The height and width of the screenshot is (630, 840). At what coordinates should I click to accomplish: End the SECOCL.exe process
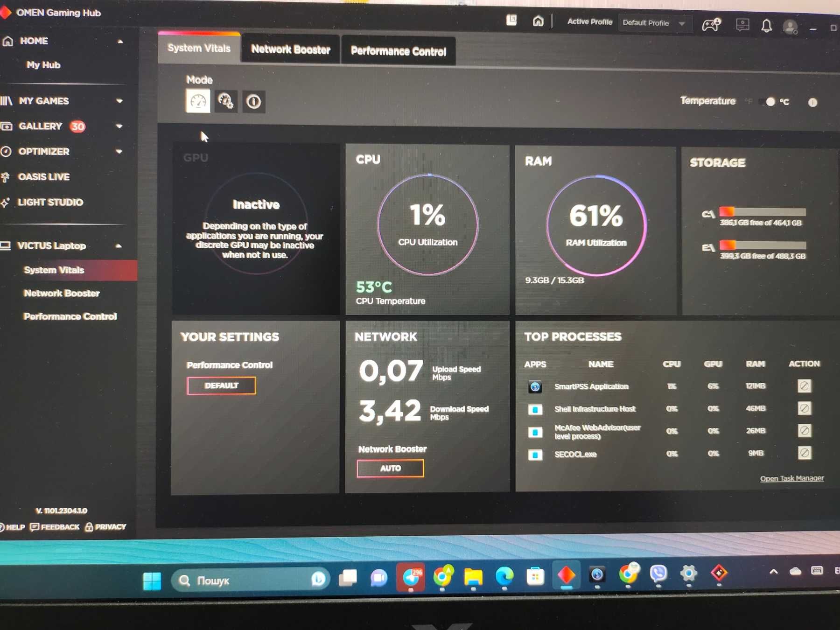[x=804, y=453]
